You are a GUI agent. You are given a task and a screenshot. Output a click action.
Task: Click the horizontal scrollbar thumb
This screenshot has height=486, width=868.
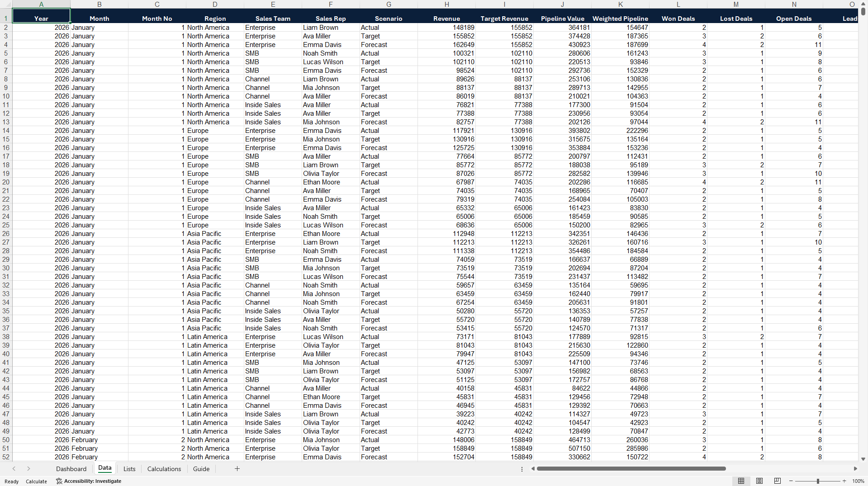tap(631, 469)
